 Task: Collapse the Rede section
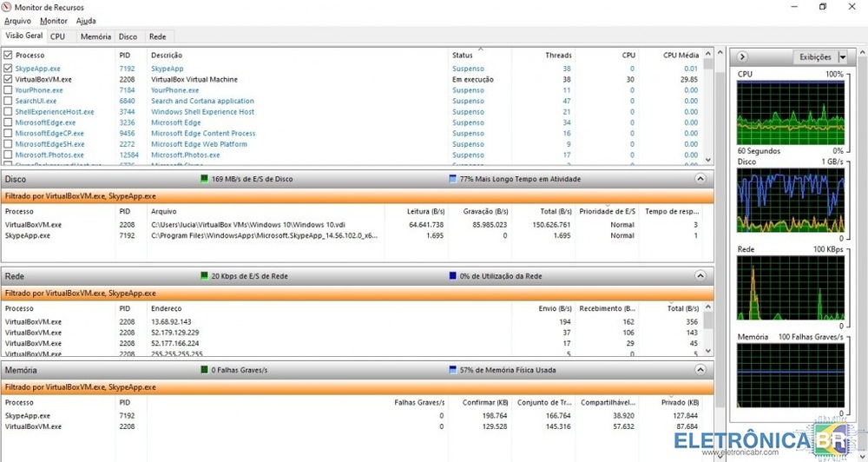coord(700,276)
